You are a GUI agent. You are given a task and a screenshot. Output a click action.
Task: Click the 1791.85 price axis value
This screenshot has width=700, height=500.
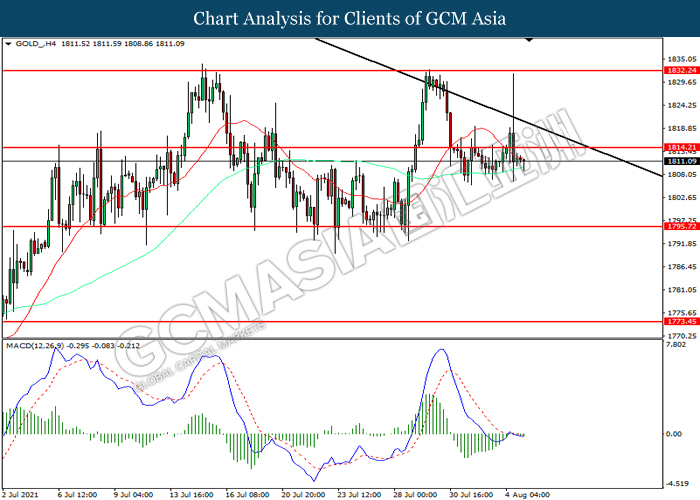[x=682, y=244]
